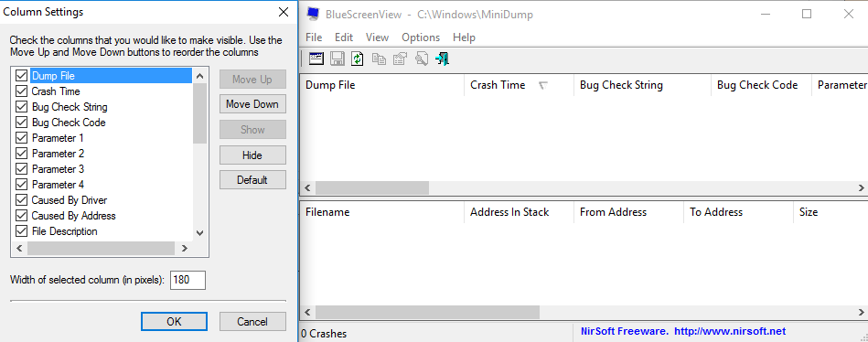Click the Advanced Options toolbar icon
868x342 pixels.
click(316, 59)
